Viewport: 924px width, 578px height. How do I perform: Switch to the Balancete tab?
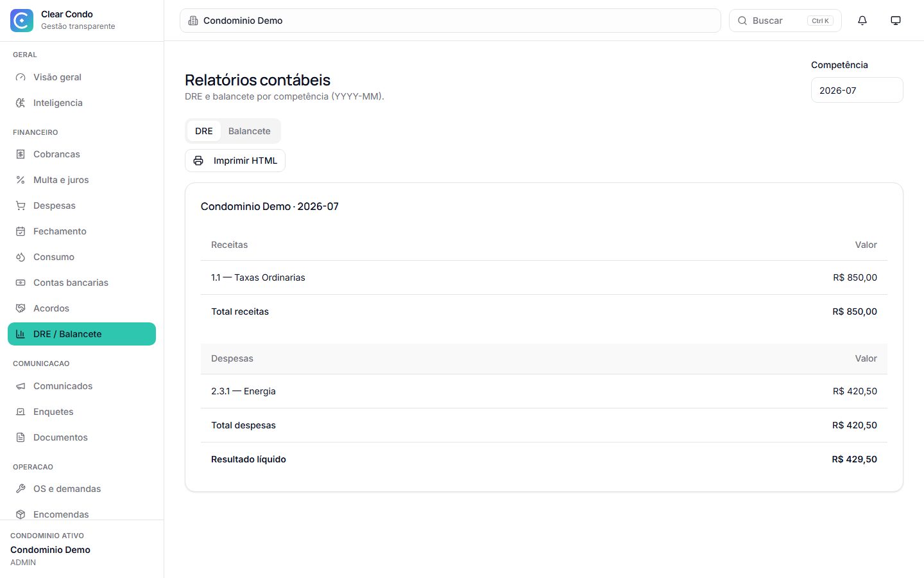coord(250,131)
